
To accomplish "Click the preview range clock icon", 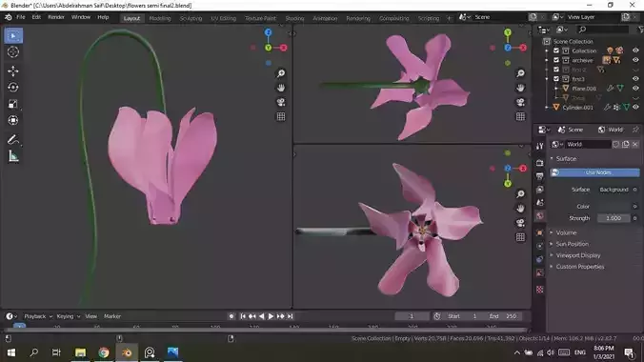I will [437, 316].
